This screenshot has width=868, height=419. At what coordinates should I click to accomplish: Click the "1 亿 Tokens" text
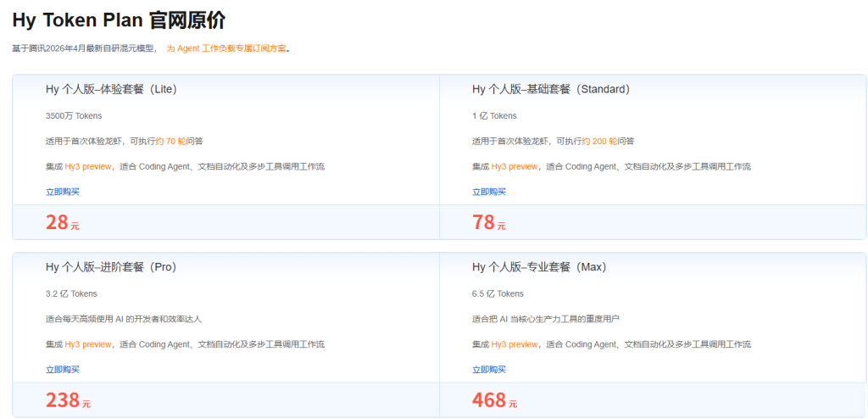(x=494, y=116)
